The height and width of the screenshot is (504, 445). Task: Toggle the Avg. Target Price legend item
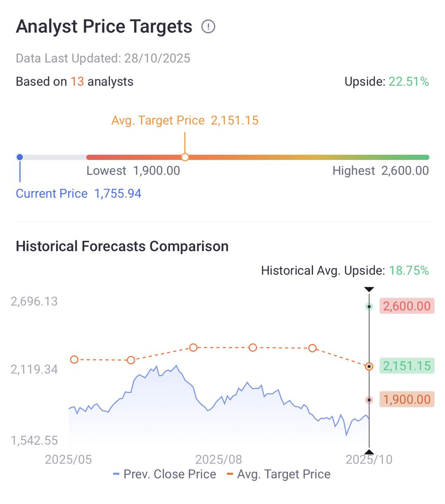[279, 474]
